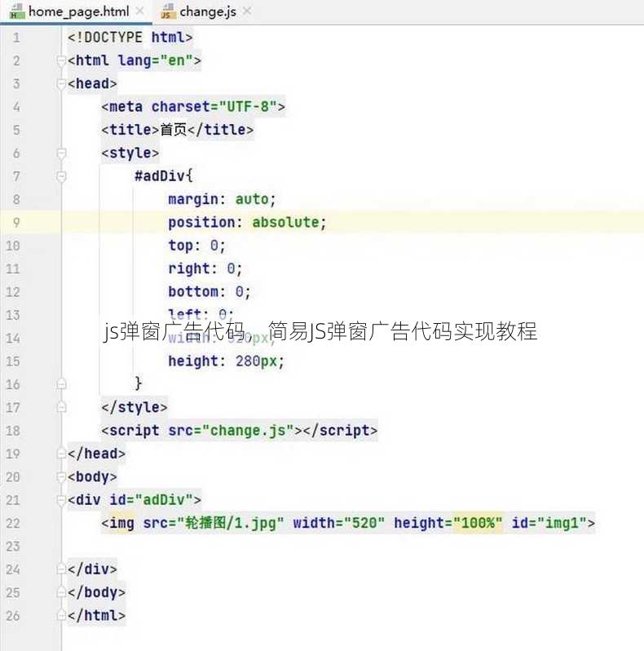
Task: Click the bottom: 0; declaration
Action: click(x=210, y=292)
